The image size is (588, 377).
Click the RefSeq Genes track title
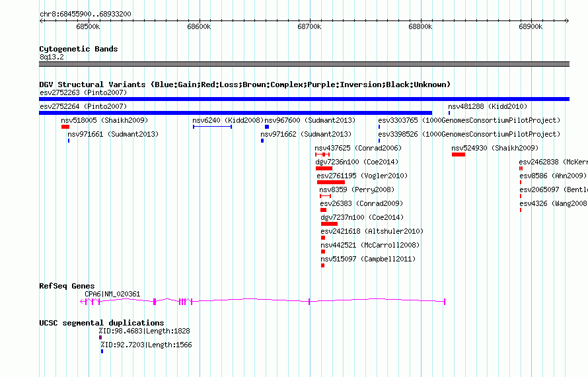coord(67,286)
